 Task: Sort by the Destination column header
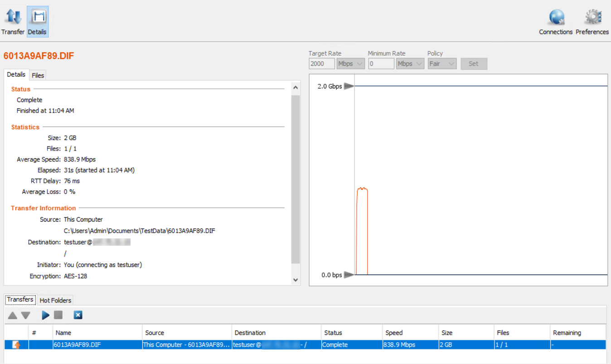276,333
